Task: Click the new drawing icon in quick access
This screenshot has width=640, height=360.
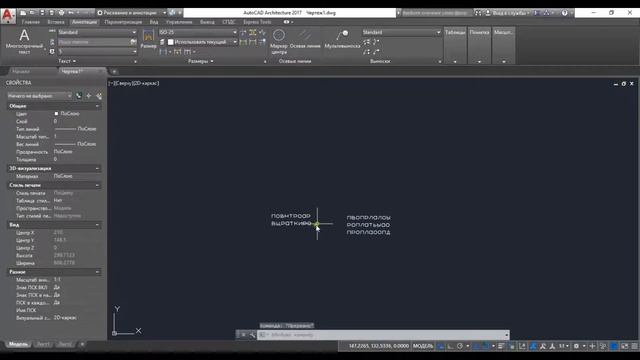Action: tap(23, 13)
